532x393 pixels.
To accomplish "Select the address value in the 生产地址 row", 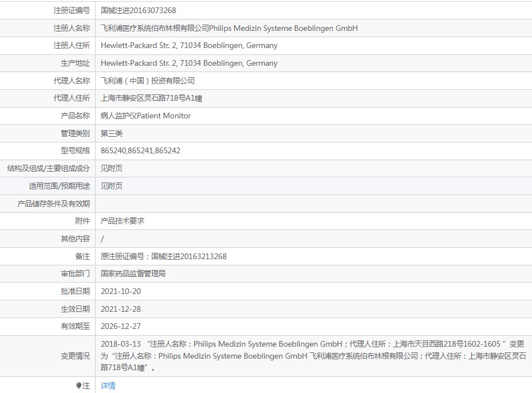I will 189,63.
